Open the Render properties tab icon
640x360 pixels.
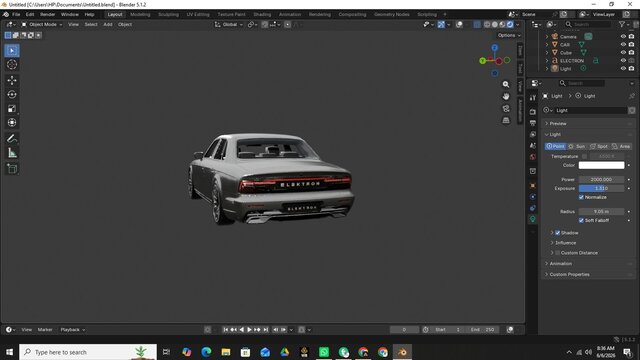click(x=533, y=111)
